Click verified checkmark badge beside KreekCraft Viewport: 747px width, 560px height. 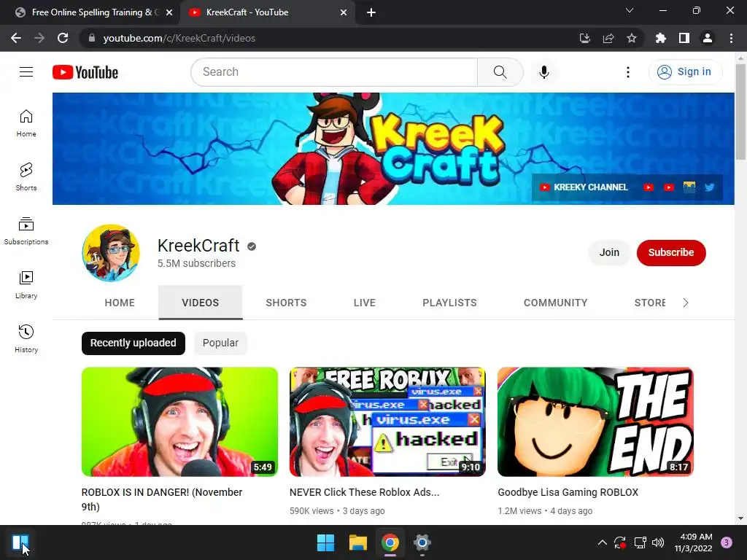click(x=252, y=246)
